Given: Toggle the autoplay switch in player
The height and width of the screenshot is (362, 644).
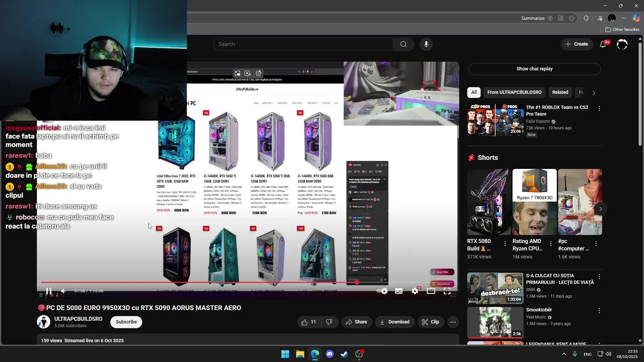Looking at the screenshot, I should point(383,291).
